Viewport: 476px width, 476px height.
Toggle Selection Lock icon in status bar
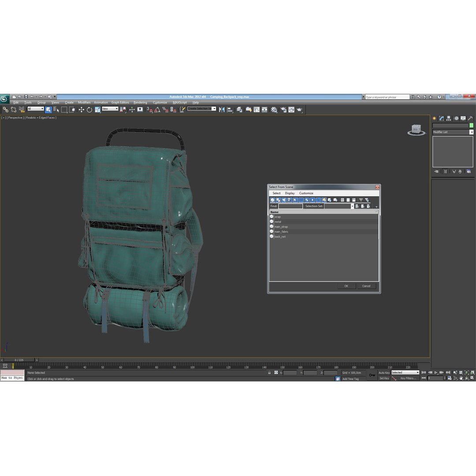coord(269,372)
